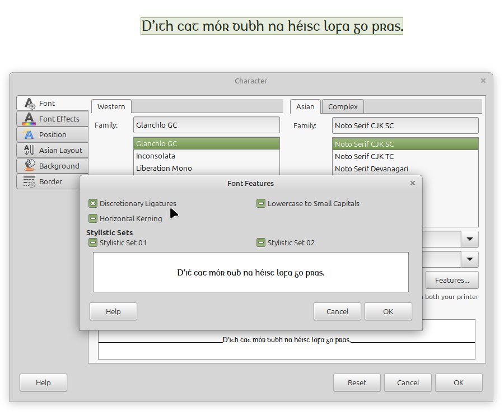Click the Character dialog font preview area

(286, 344)
